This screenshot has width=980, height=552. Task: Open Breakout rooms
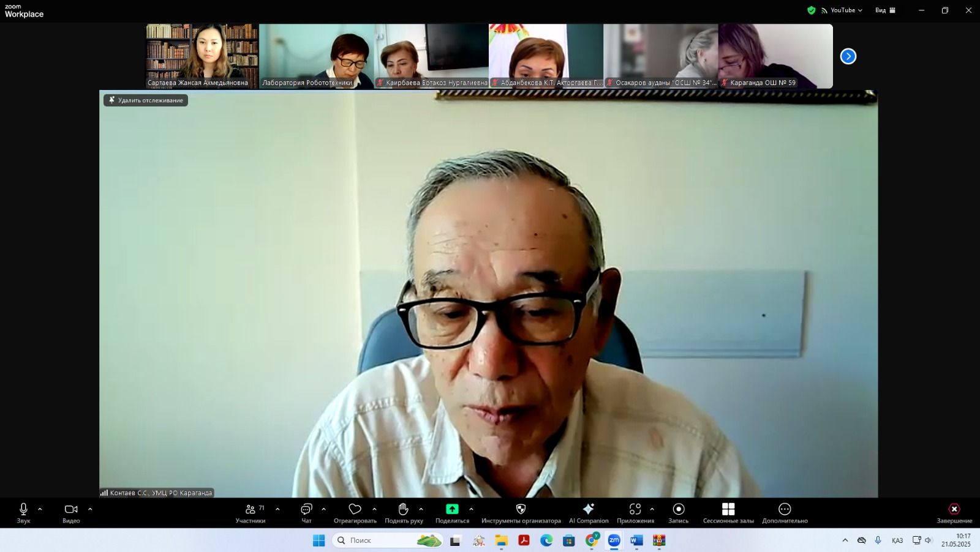tap(728, 513)
